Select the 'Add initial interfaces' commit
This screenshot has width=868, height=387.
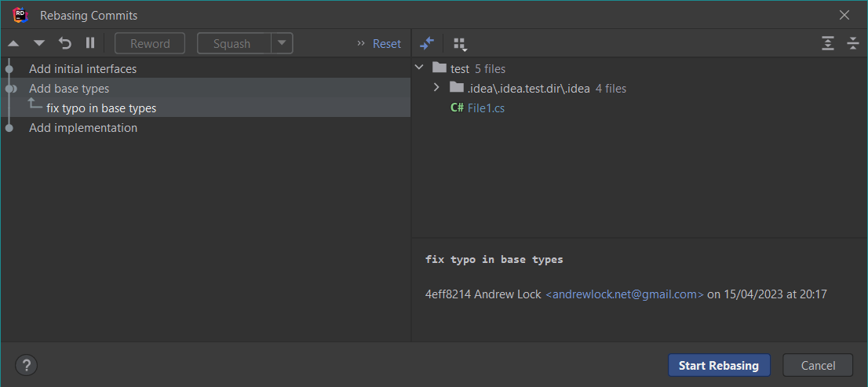(x=206, y=69)
